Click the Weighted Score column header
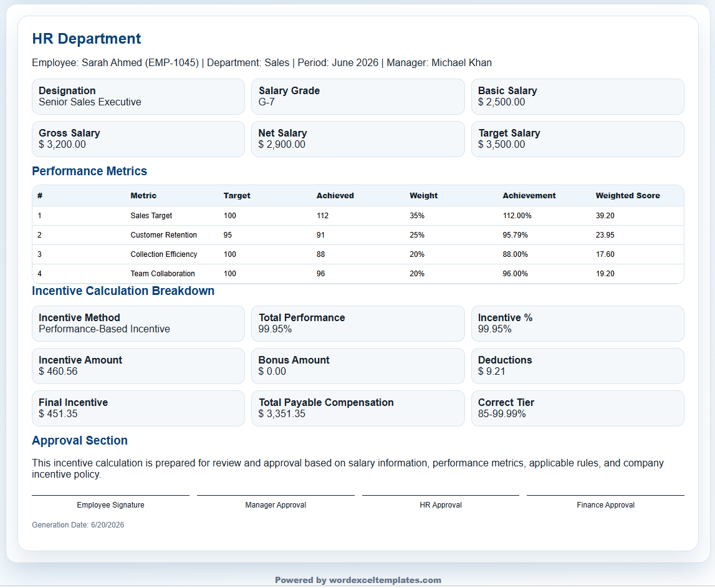The width and height of the screenshot is (715, 588). pos(628,196)
